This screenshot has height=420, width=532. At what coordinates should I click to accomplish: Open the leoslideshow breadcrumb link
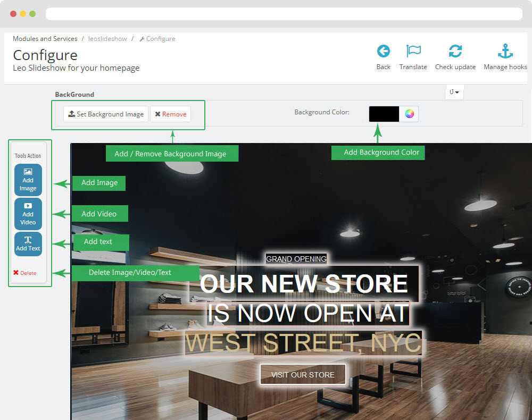[107, 39]
